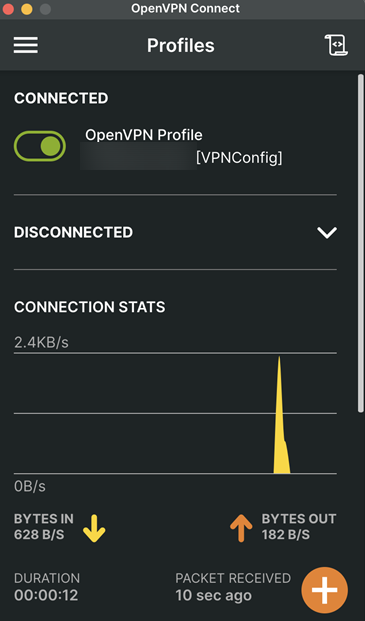Click the [VPNConfig] profile label
Image resolution: width=365 pixels, height=621 pixels.
(239, 158)
